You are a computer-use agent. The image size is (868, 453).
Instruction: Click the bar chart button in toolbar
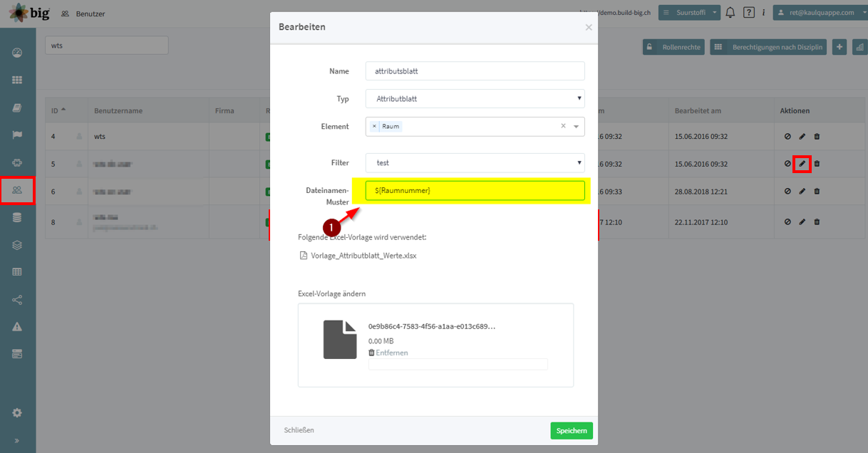point(859,47)
